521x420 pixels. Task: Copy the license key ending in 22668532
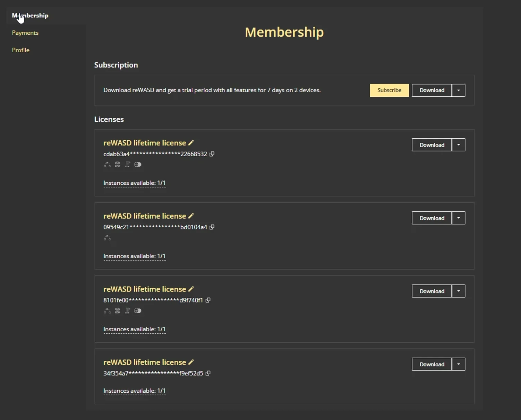(x=212, y=154)
